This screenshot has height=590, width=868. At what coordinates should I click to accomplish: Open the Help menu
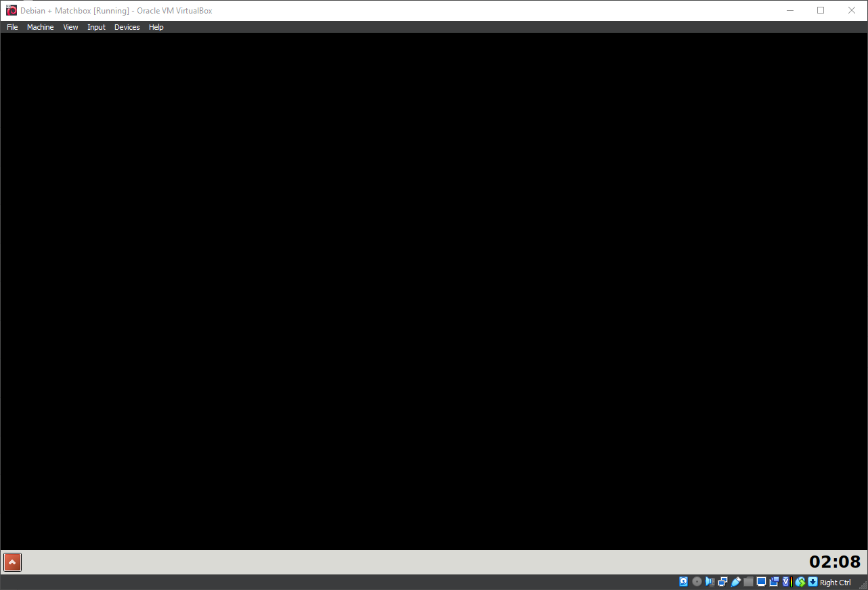[x=156, y=27]
